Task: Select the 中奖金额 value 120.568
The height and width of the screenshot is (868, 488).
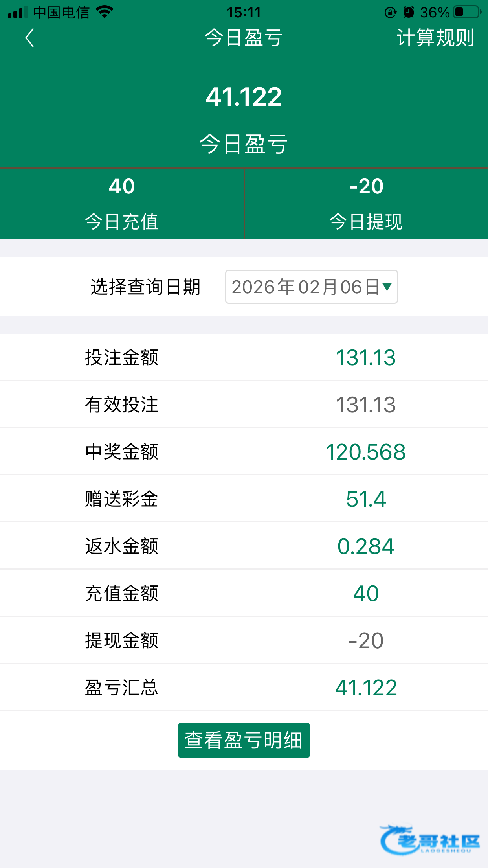Action: [366, 452]
